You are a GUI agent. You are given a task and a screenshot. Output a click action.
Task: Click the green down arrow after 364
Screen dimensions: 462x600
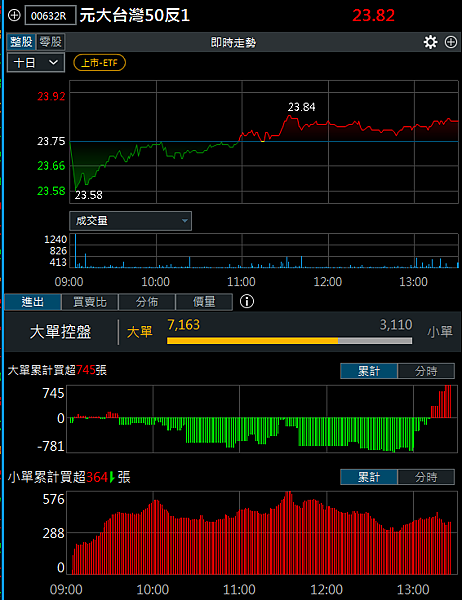pos(112,478)
